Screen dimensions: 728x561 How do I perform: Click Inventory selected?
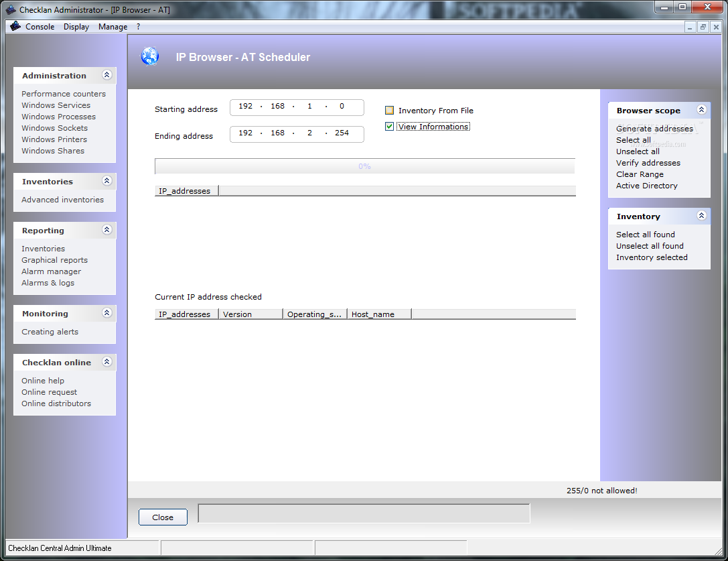652,257
